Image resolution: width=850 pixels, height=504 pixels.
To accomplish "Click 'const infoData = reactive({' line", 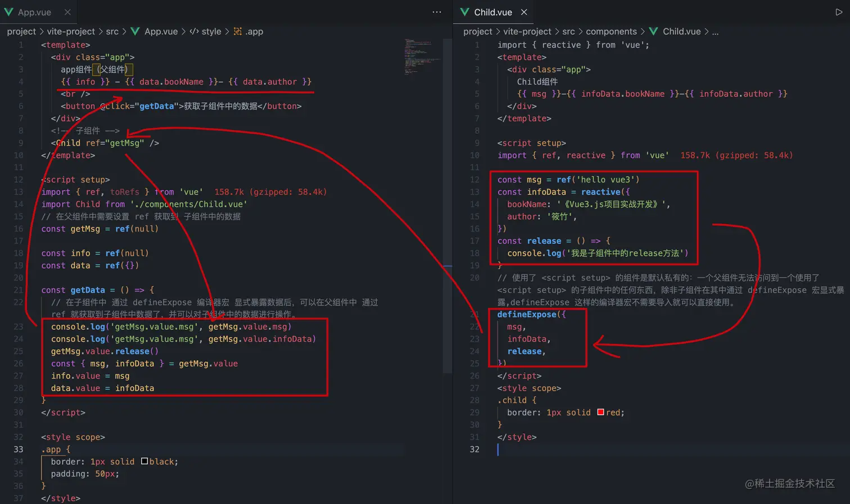I will click(x=564, y=192).
